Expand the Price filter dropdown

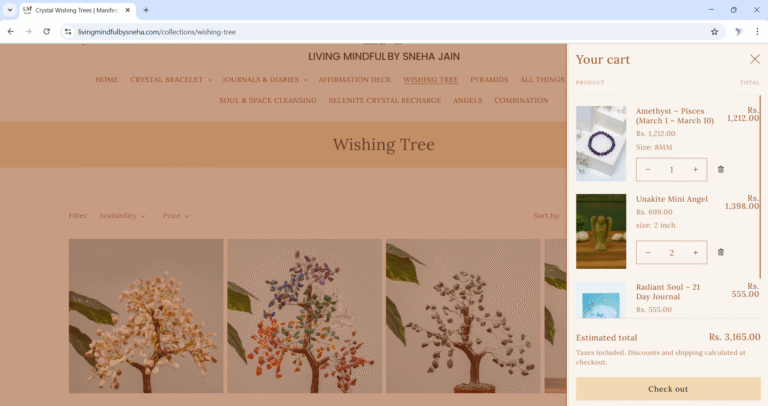pos(176,215)
